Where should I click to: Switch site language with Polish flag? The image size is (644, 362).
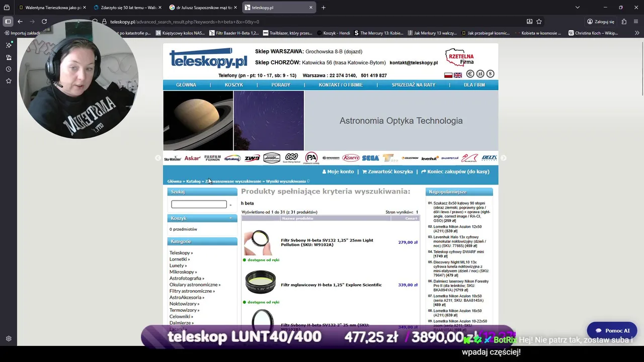448,75
